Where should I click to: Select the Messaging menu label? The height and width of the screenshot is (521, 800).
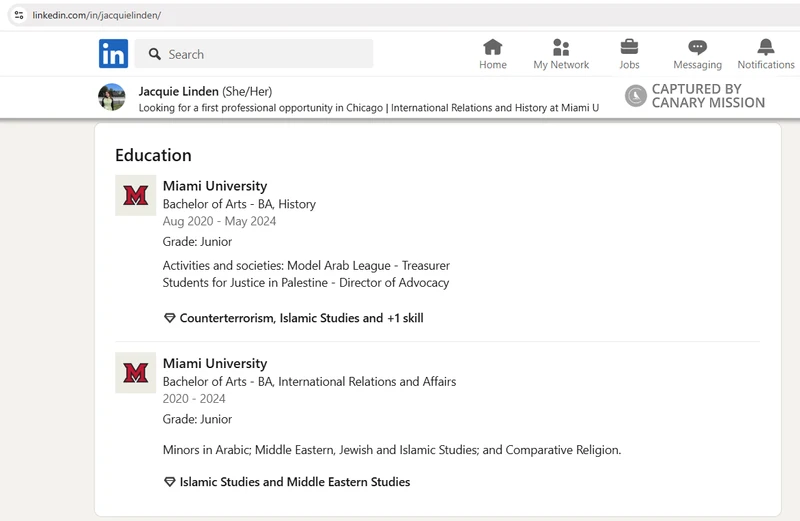(x=697, y=65)
